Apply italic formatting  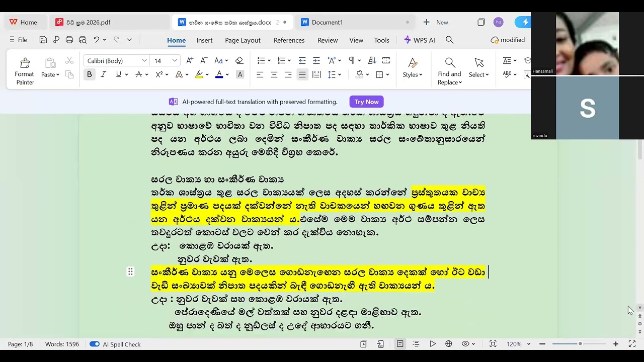coord(103,74)
